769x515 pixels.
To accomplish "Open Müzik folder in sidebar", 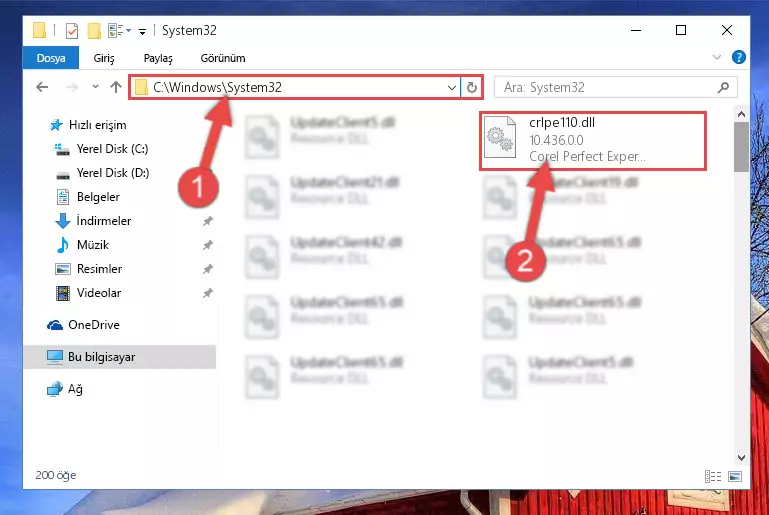I will click(x=93, y=245).
